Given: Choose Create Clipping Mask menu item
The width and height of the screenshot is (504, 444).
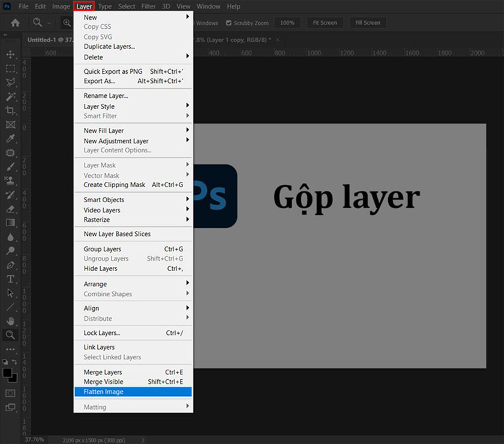Looking at the screenshot, I should click(x=133, y=185).
